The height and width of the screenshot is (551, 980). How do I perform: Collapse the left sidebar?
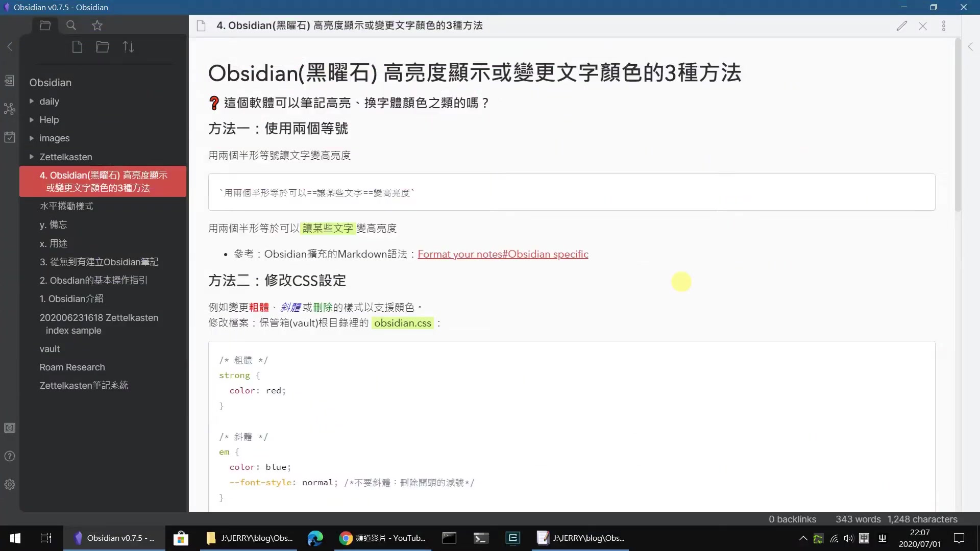tap(10, 46)
